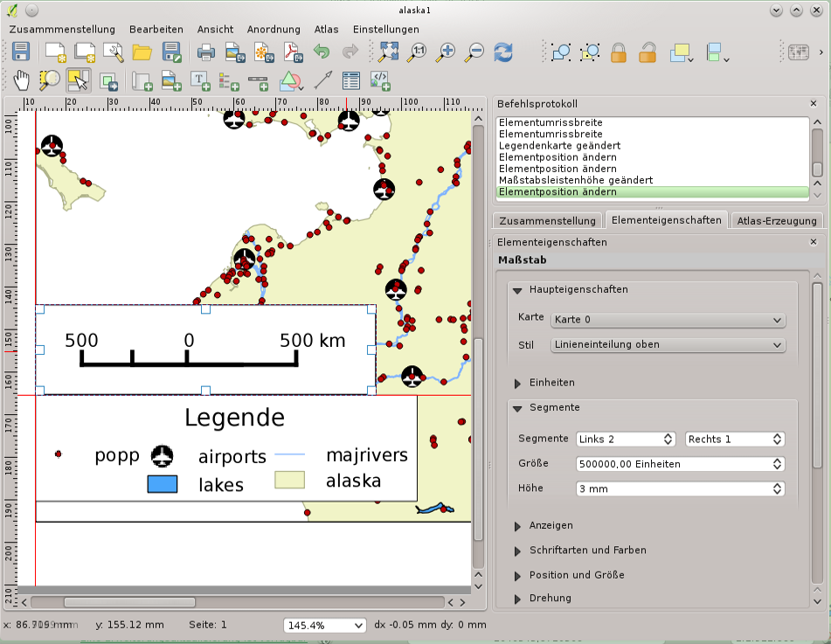
Task: Increase the Höhe spin box value
Action: [777, 486]
